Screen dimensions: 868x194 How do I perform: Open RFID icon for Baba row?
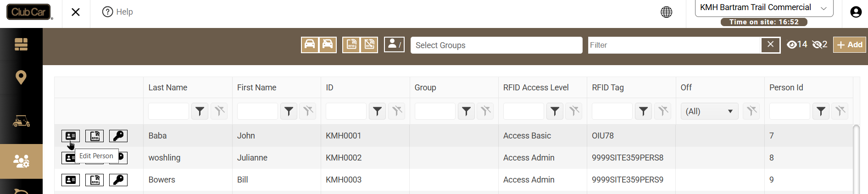tap(95, 136)
